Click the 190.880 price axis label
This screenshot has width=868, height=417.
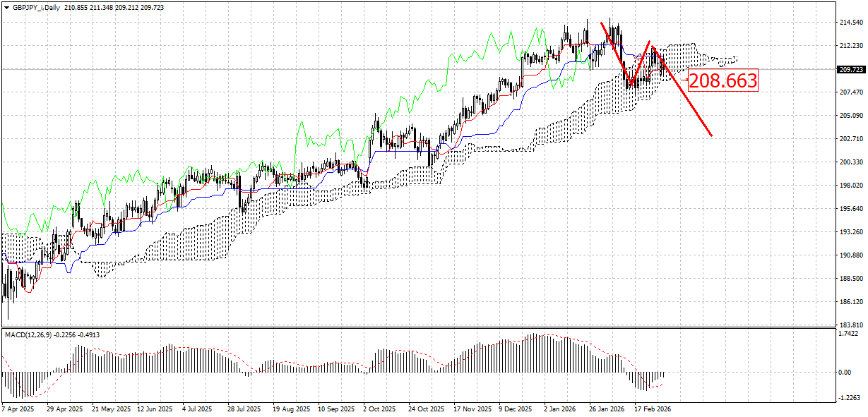[851, 255]
